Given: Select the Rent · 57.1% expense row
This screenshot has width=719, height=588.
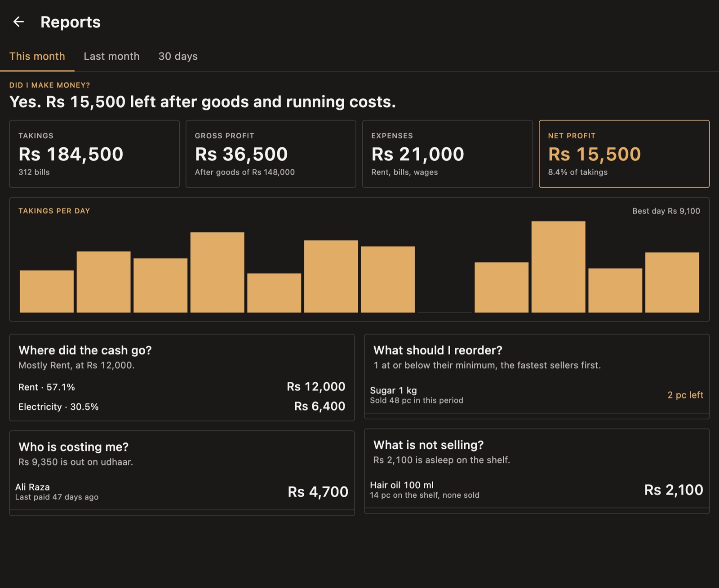Looking at the screenshot, I should click(182, 387).
